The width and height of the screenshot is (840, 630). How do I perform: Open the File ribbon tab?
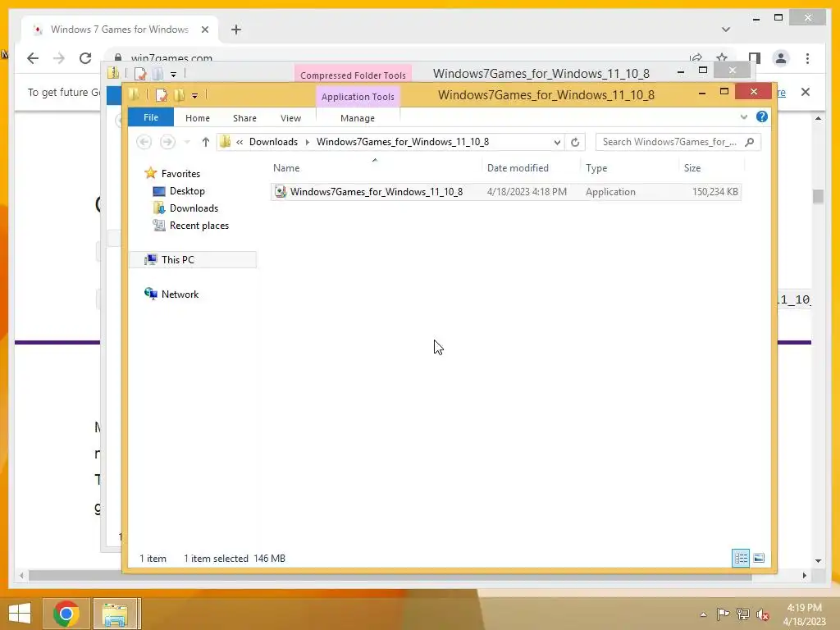click(151, 117)
